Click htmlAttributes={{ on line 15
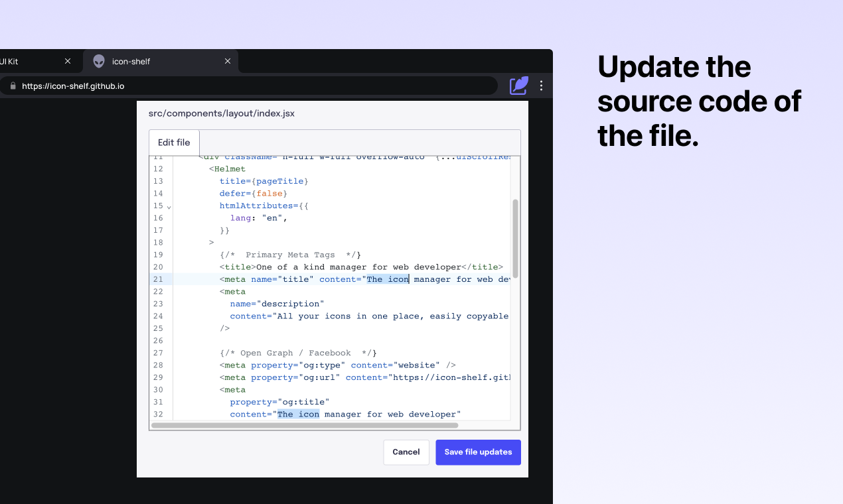 pyautogui.click(x=264, y=206)
